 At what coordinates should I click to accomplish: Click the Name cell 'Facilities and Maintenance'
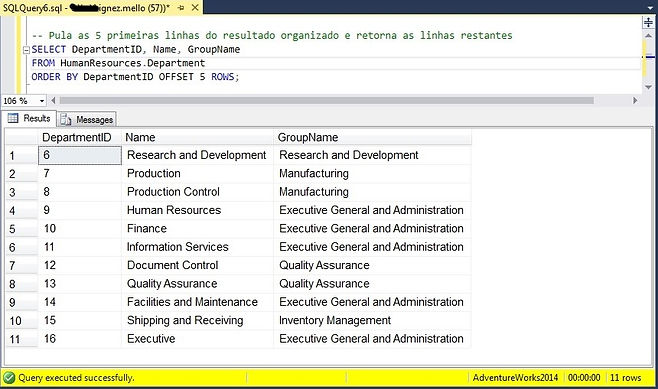[x=197, y=302]
